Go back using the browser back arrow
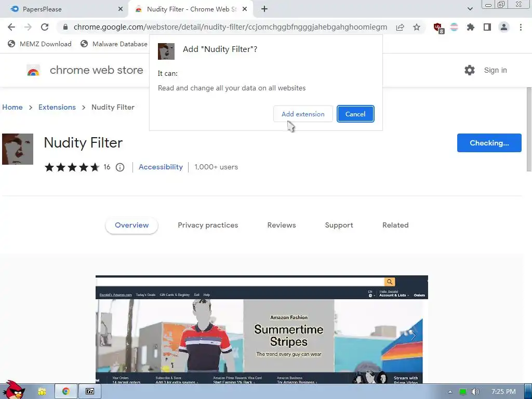Image resolution: width=532 pixels, height=399 pixels. (11, 27)
